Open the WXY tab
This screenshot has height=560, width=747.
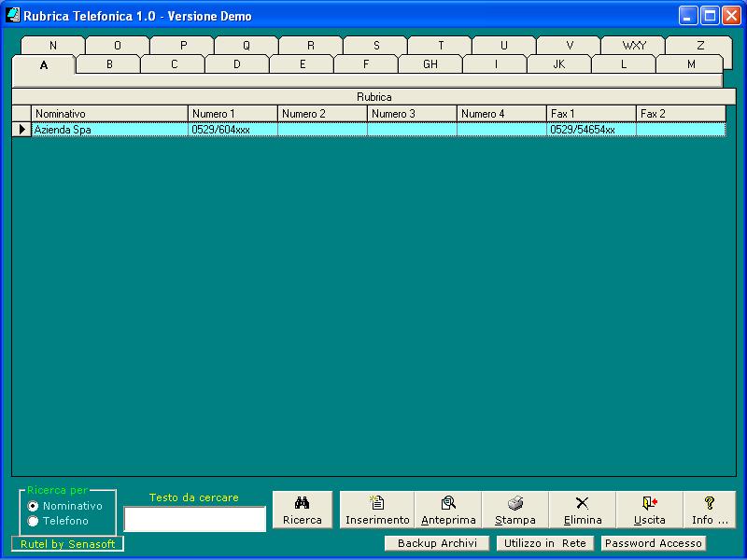pyautogui.click(x=634, y=45)
